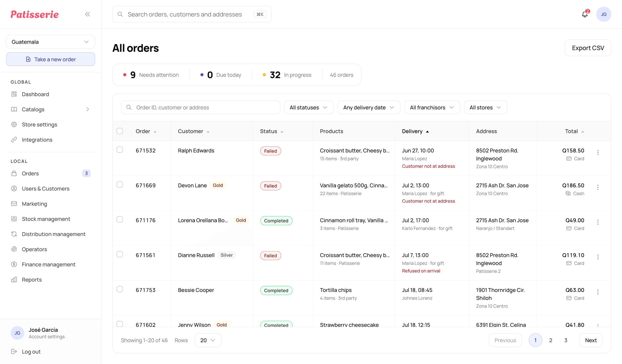
Task: Tick checkbox for order 671176
Action: [119, 219]
